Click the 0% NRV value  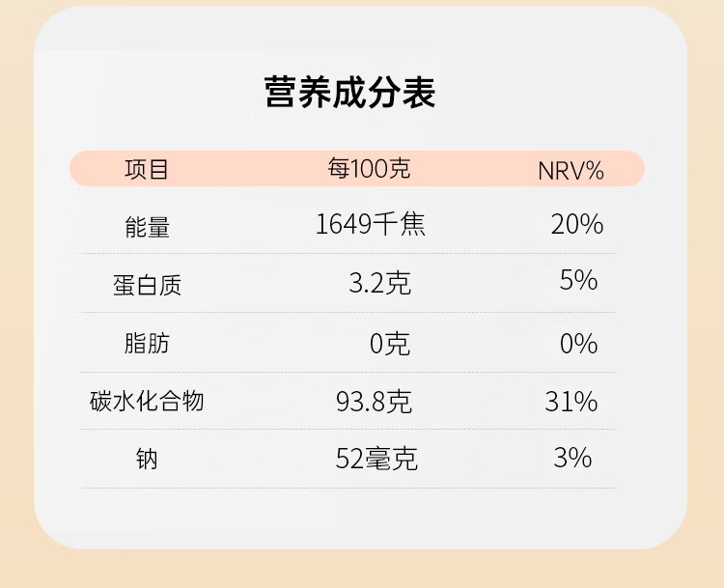click(x=578, y=344)
